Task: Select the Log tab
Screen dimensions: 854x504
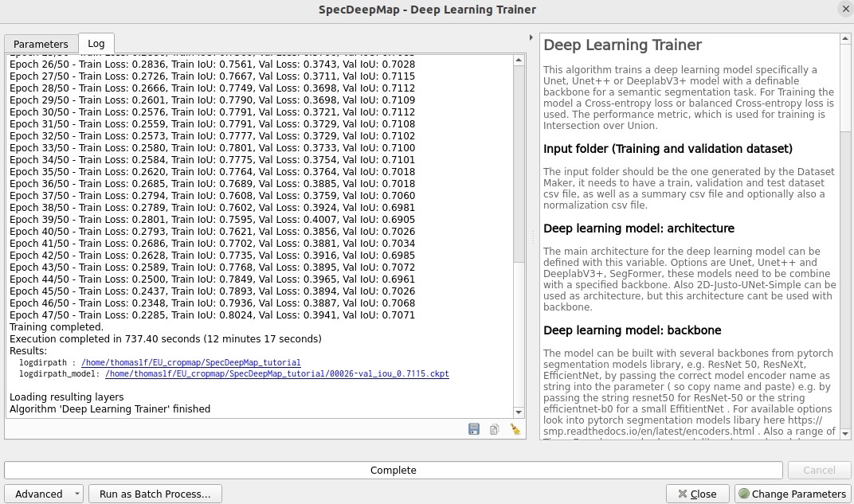Action: (x=96, y=43)
